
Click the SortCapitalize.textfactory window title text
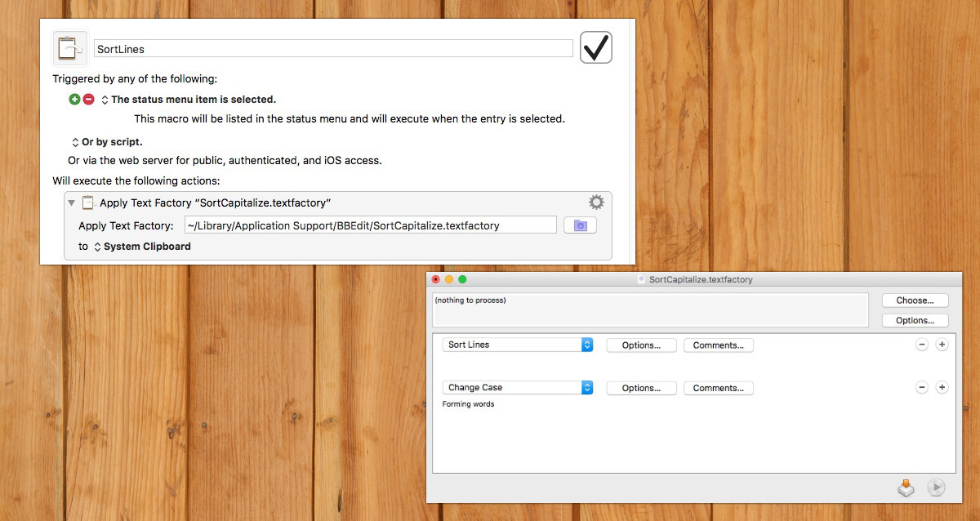[x=701, y=279]
